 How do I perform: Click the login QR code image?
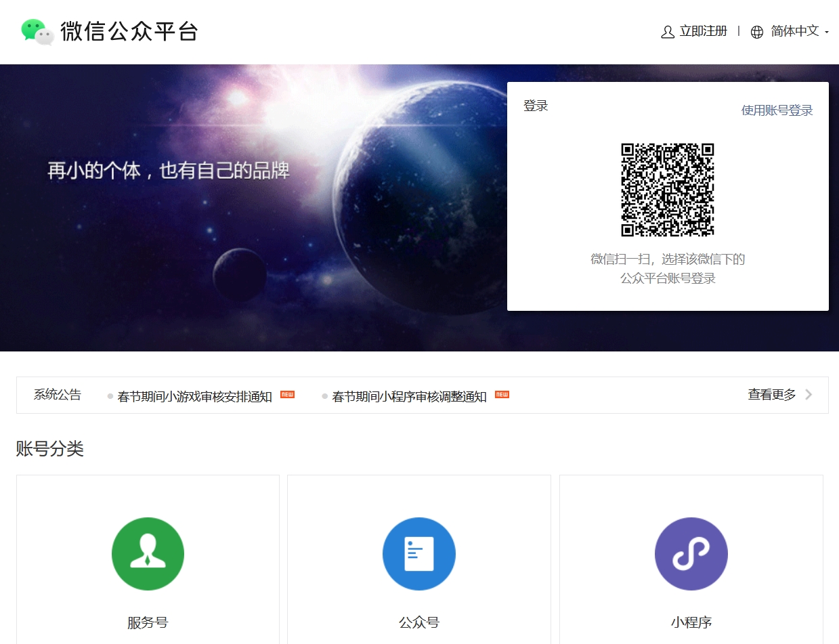pos(668,190)
